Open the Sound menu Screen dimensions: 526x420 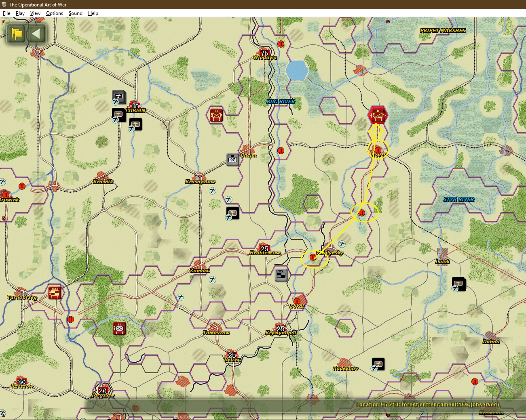click(x=75, y=13)
